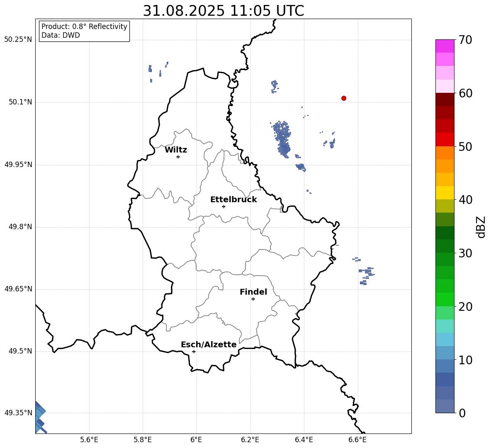Click the Wiltz label
The image size is (491, 448).
176,150
